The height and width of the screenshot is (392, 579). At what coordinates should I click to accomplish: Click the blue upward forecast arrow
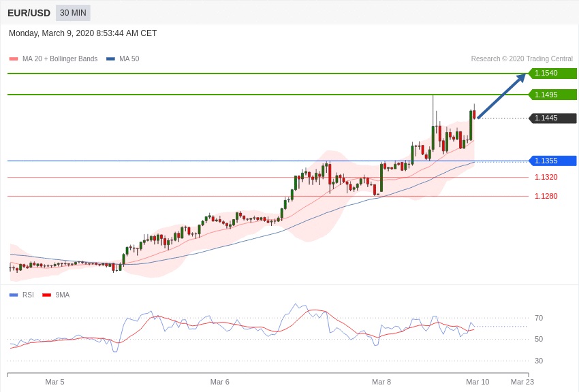tap(501, 96)
